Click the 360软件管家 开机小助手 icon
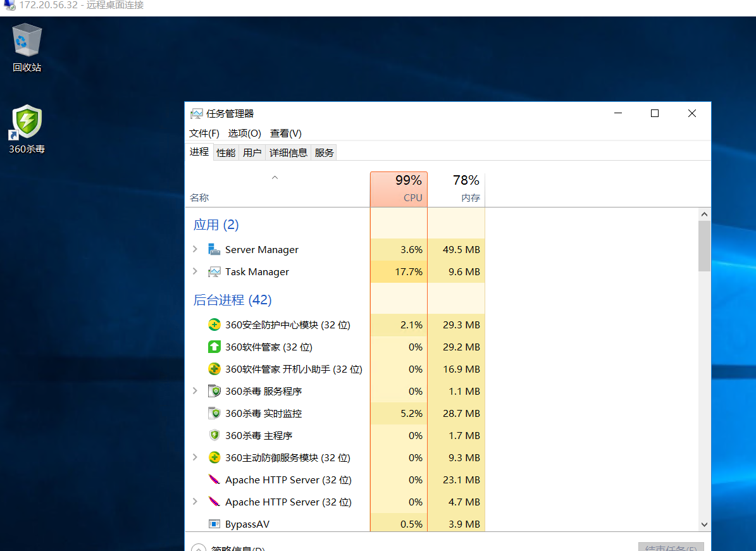The height and width of the screenshot is (551, 756). (214, 369)
